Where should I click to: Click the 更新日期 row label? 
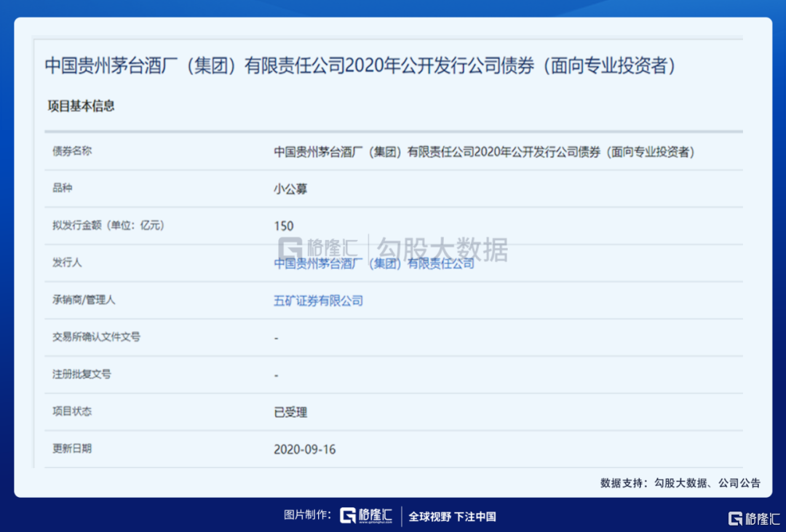click(72, 448)
